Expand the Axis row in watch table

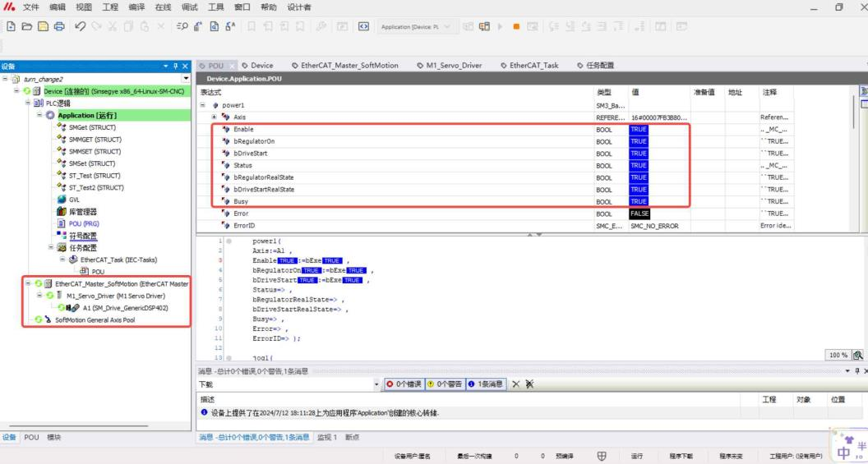point(215,117)
